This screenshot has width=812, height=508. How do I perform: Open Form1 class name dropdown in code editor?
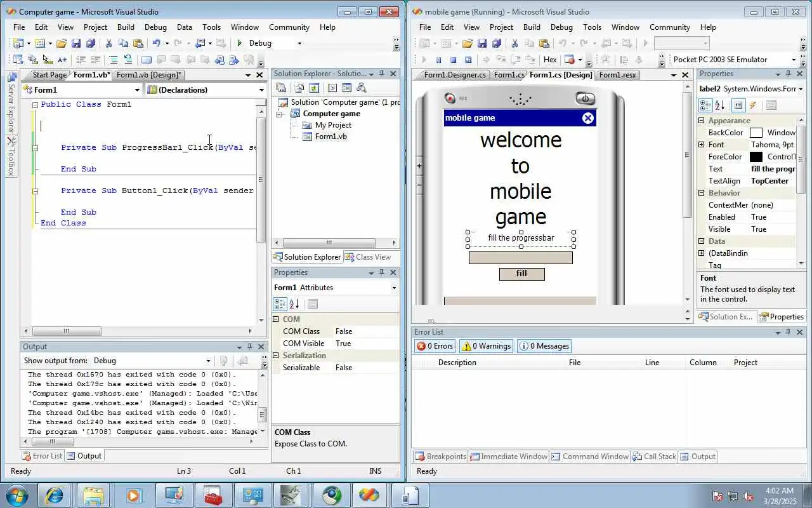pyautogui.click(x=136, y=90)
